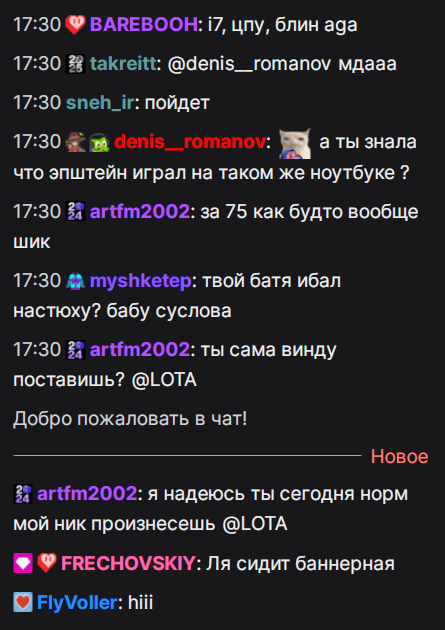Click the cyan hoodie badge beside myshketep
This screenshot has height=630, width=445.
tap(76, 280)
